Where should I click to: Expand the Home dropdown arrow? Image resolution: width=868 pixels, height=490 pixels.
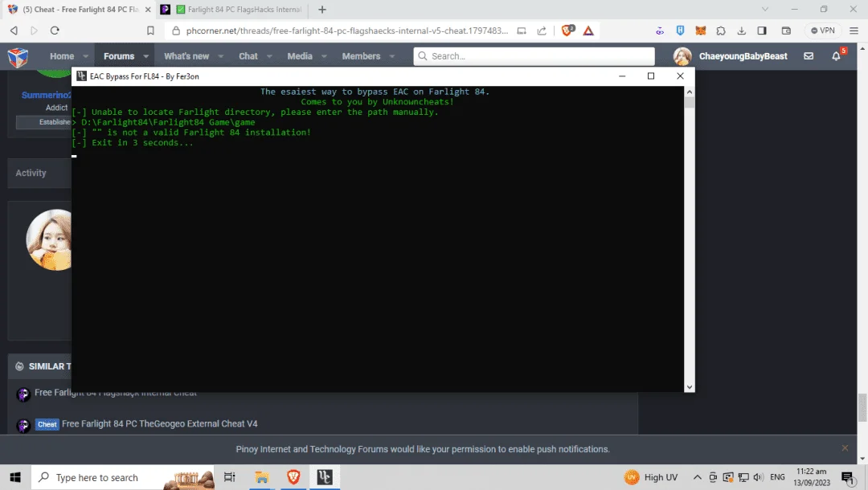pos(85,56)
